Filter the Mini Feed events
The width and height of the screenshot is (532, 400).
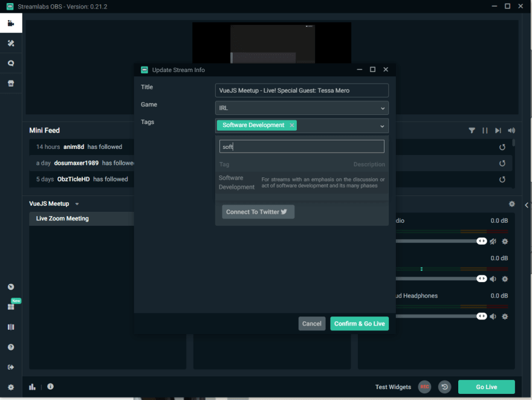472,130
